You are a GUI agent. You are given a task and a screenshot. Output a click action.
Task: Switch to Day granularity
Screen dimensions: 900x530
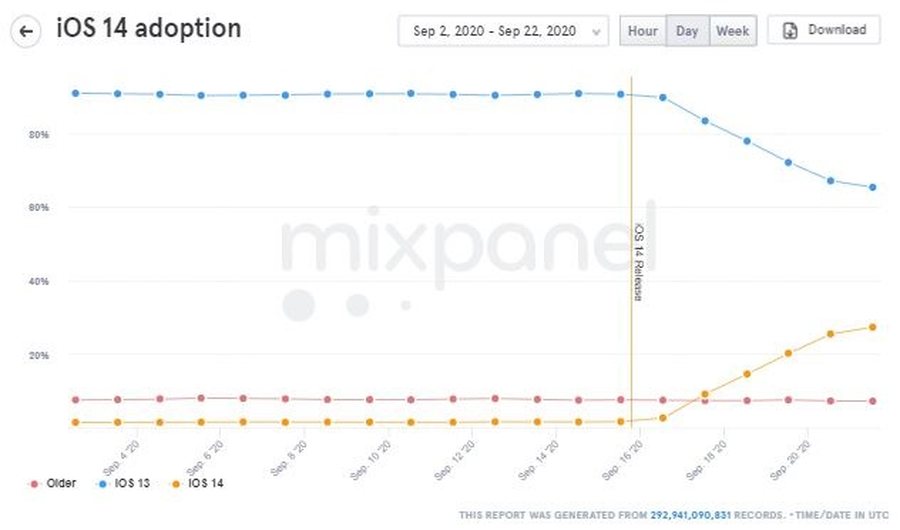click(x=687, y=31)
